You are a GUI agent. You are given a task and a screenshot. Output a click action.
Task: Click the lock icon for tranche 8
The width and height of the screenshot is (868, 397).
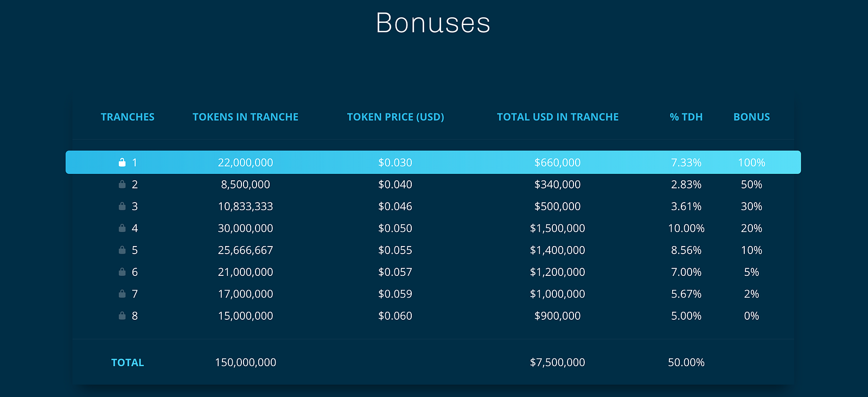coord(122,316)
